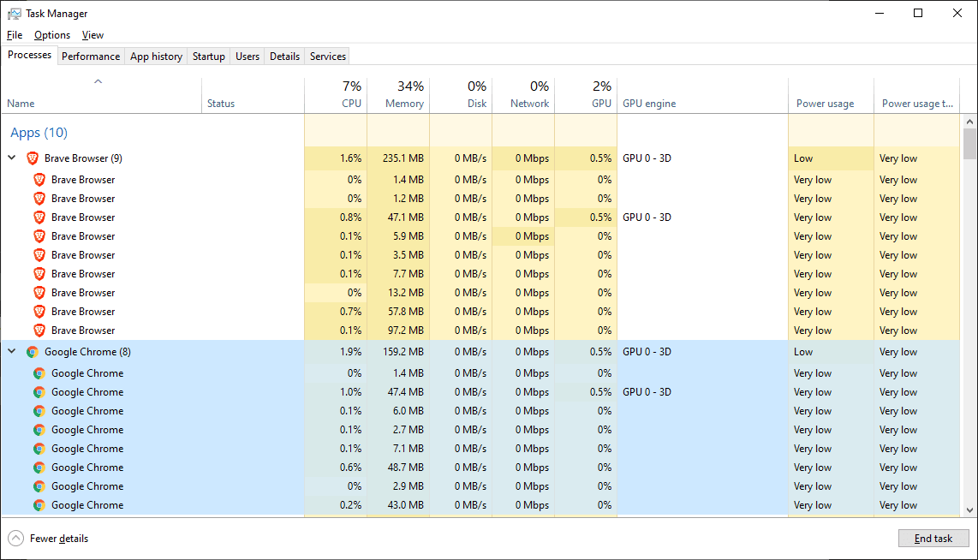978x560 pixels.
Task: Switch to the Startup tab
Action: (208, 57)
